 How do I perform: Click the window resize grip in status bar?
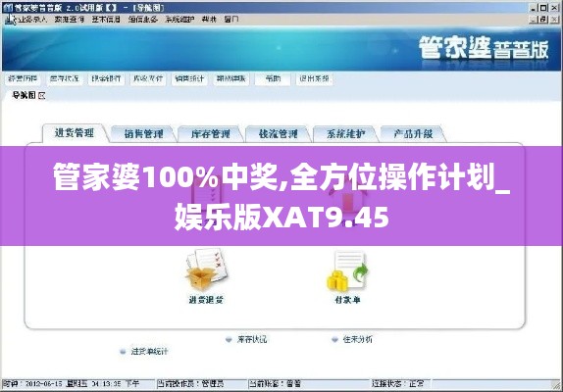click(x=556, y=385)
